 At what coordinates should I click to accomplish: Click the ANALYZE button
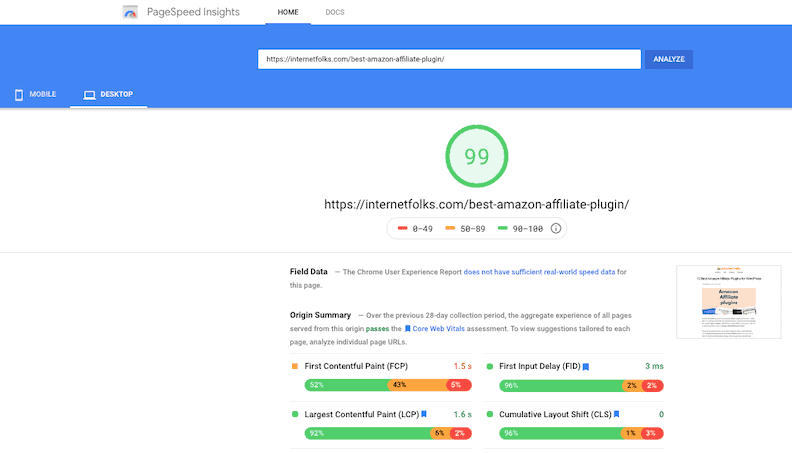click(x=669, y=59)
